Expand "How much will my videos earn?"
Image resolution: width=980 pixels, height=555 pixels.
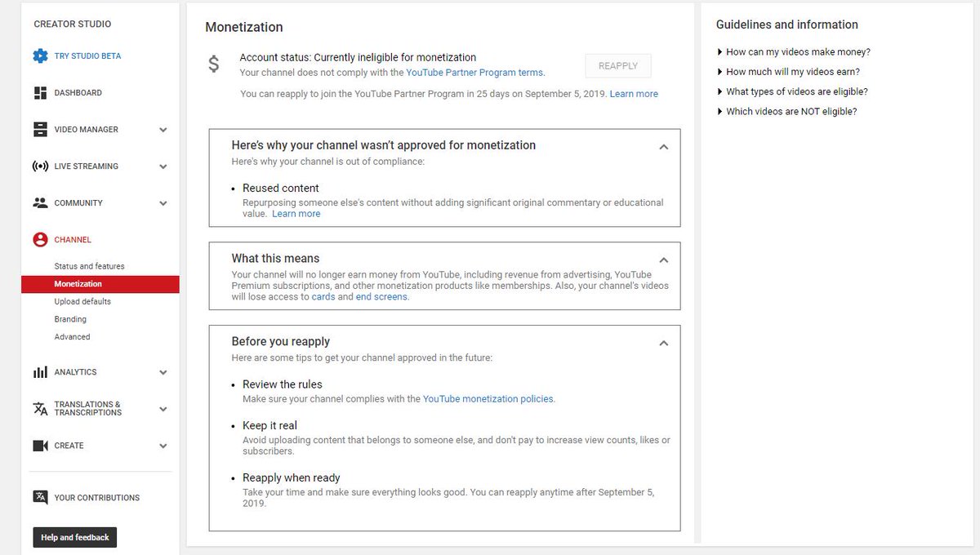coord(787,72)
